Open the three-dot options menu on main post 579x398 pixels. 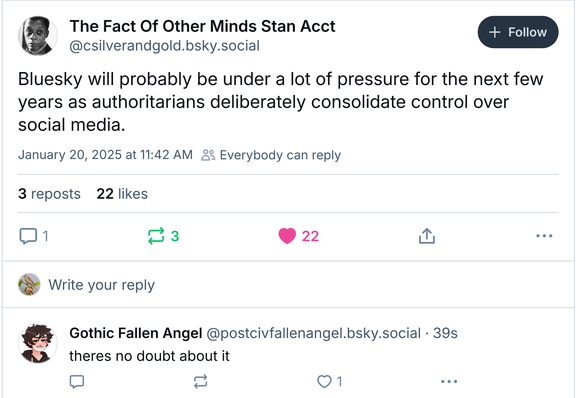(x=544, y=236)
